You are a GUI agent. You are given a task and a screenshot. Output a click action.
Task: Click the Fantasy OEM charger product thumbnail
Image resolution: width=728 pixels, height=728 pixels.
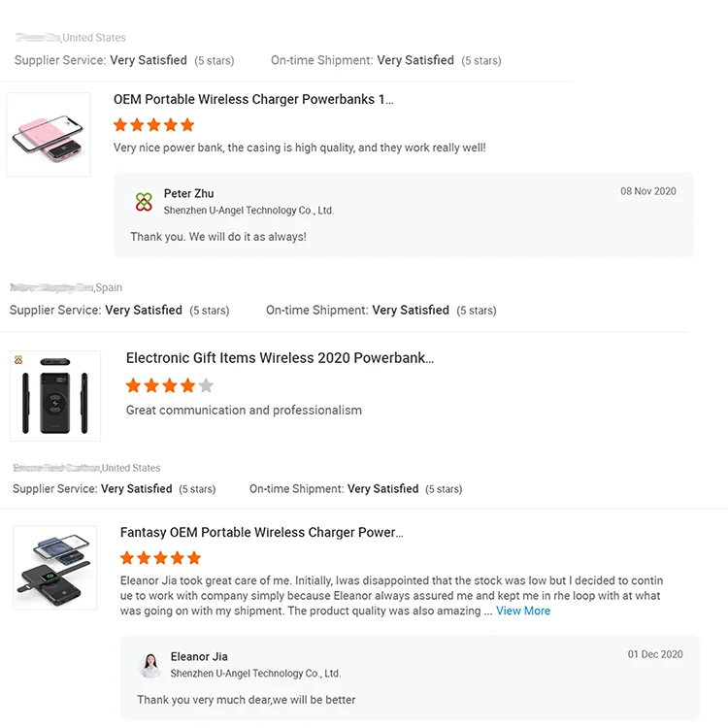pos(54,568)
